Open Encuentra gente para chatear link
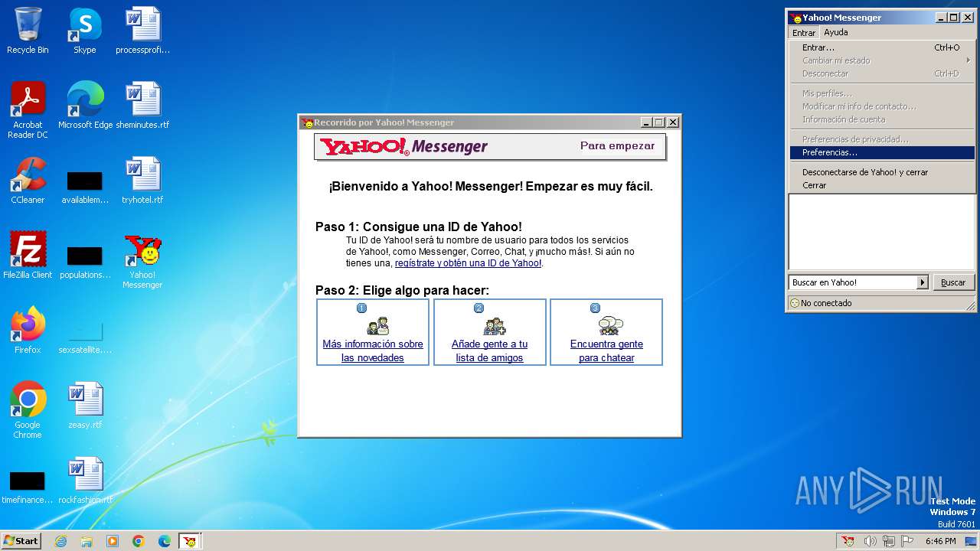The width and height of the screenshot is (980, 551). 606,351
